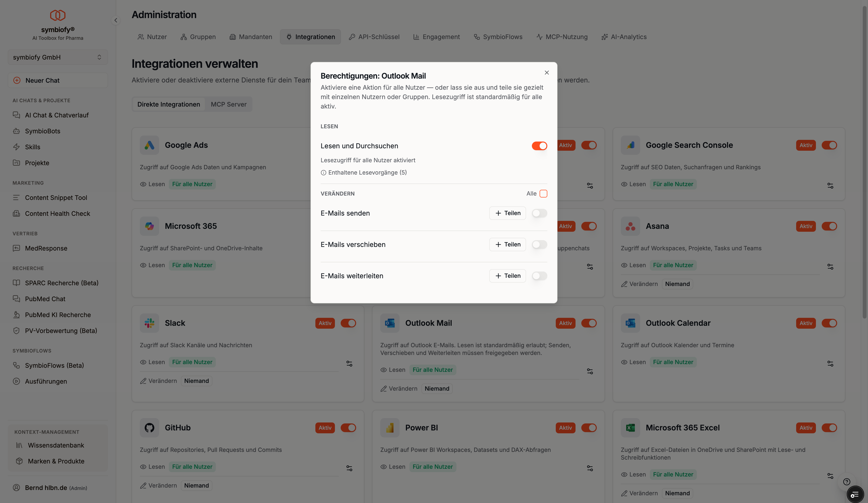Open Power BI permission settings icon

click(x=590, y=468)
